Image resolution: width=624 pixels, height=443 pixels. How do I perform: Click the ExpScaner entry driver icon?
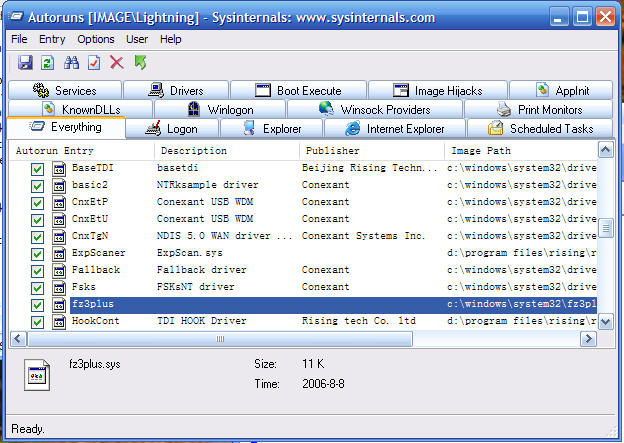[59, 254]
